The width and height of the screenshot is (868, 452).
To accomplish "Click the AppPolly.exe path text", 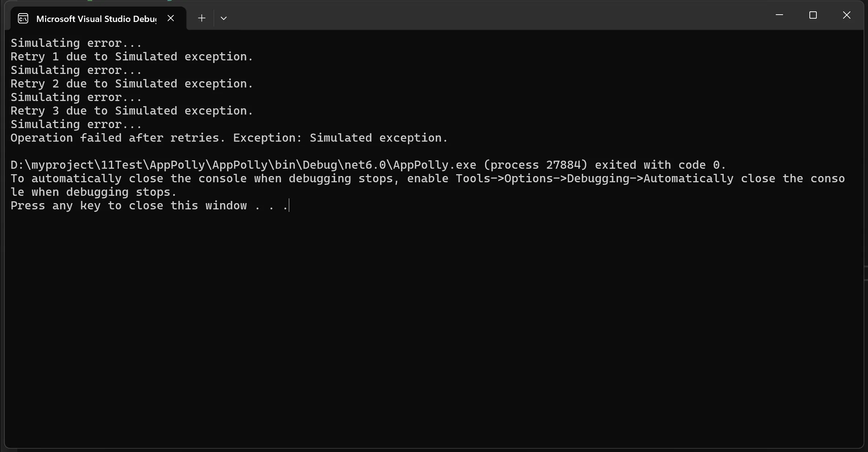I will 243,165.
